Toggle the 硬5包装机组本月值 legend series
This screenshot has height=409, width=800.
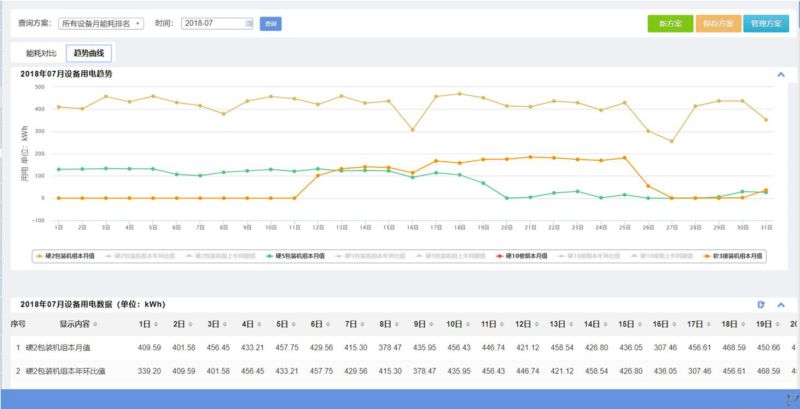[x=304, y=256]
